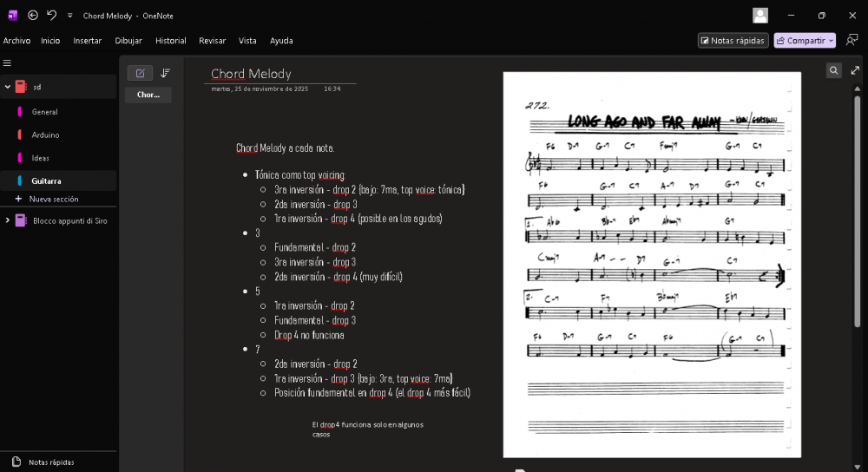868x472 pixels.
Task: Collapse the sd notebook
Action: [8, 87]
